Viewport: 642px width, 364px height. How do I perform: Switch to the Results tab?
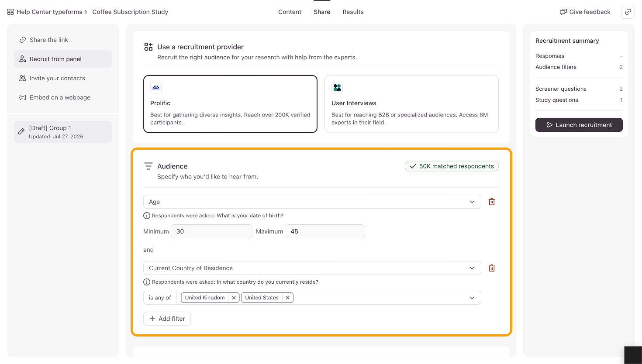pyautogui.click(x=353, y=12)
